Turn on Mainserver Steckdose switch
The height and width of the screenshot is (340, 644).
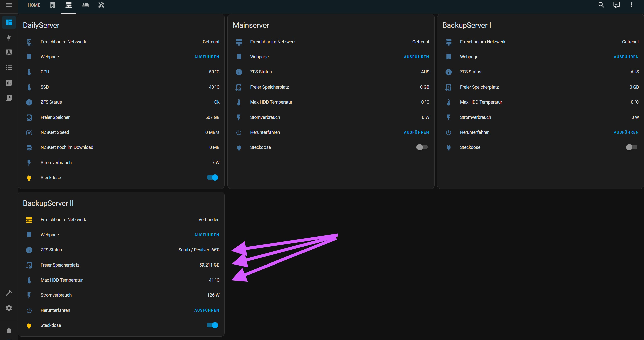coord(422,147)
